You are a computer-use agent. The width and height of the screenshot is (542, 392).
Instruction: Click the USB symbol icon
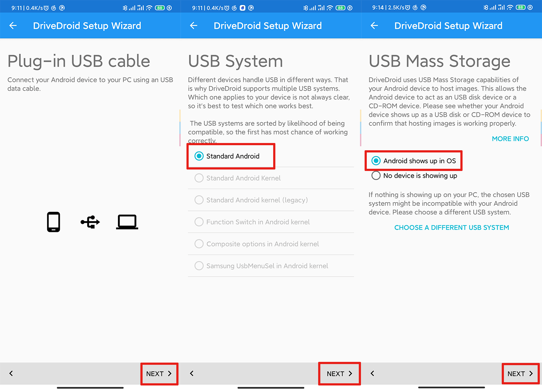(x=90, y=222)
